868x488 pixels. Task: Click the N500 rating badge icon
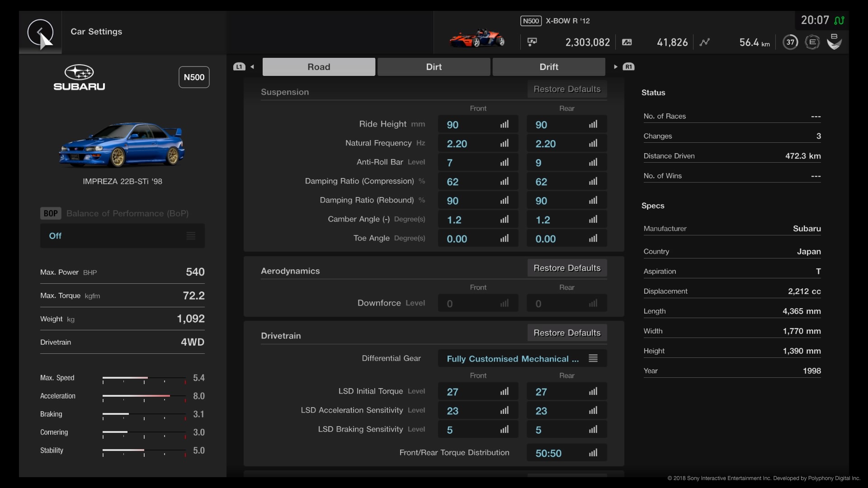194,77
